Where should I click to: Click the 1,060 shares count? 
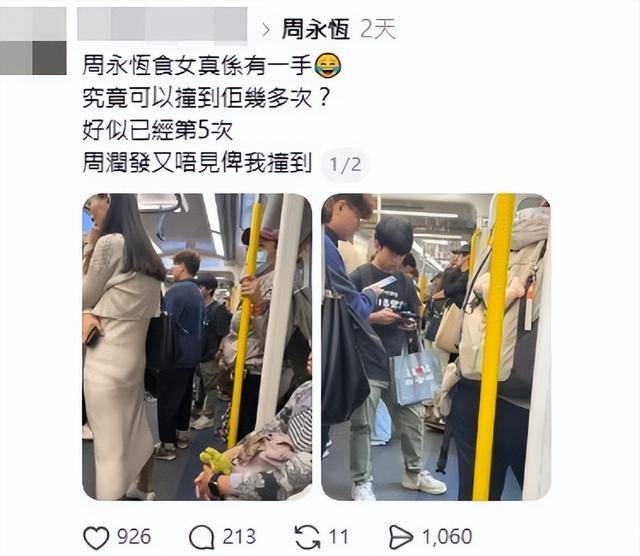447,536
